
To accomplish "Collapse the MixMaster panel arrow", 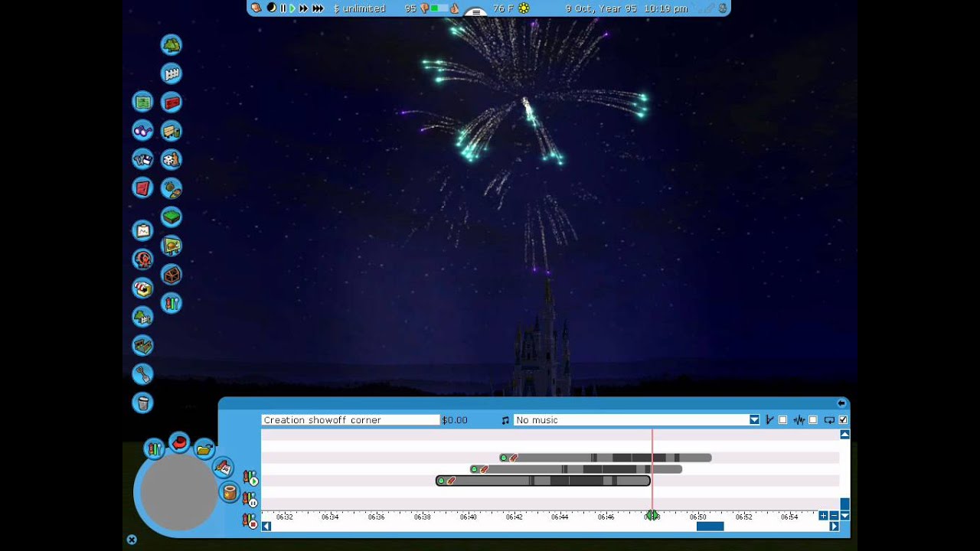I will coord(841,403).
